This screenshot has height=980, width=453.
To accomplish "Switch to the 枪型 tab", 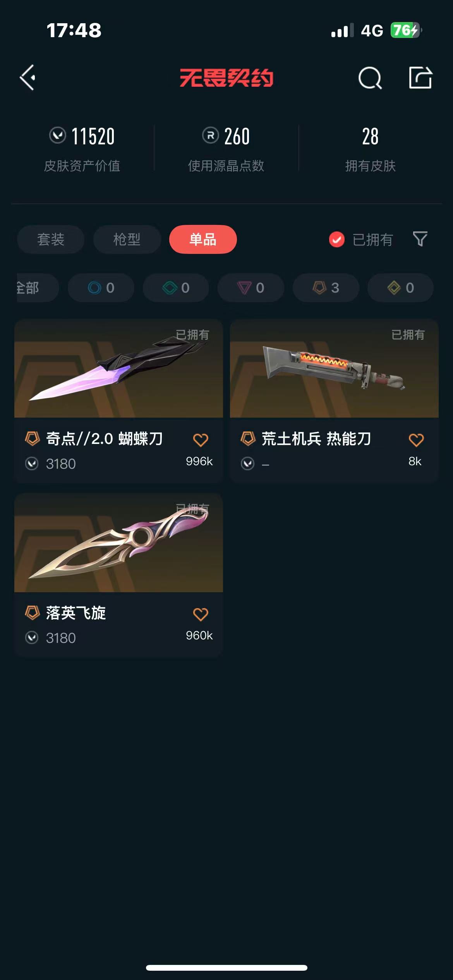I will tap(127, 239).
